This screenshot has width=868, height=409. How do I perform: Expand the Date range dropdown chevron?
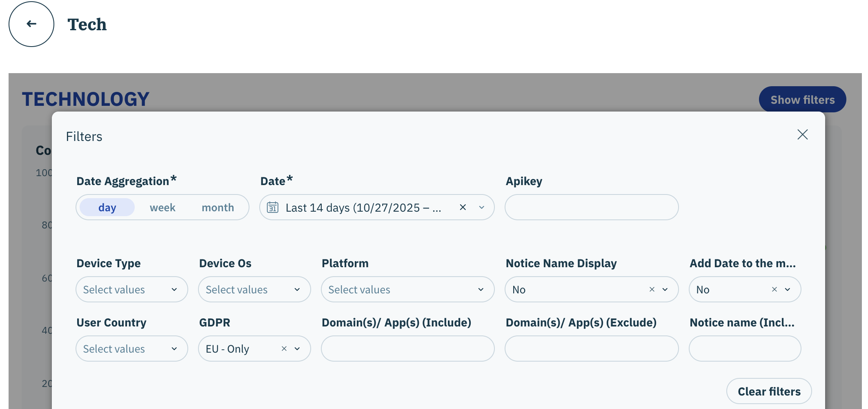tap(482, 208)
